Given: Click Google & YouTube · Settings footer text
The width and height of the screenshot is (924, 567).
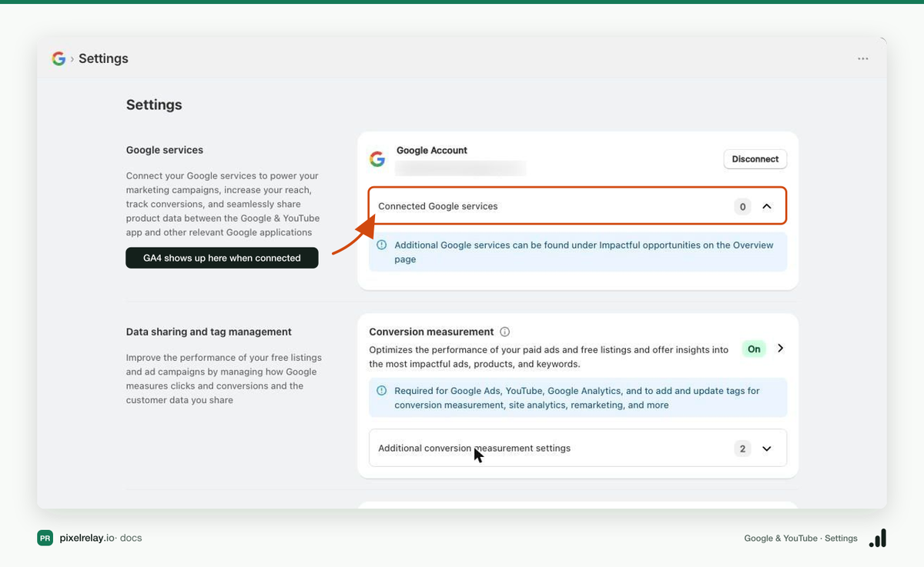Looking at the screenshot, I should 801,539.
